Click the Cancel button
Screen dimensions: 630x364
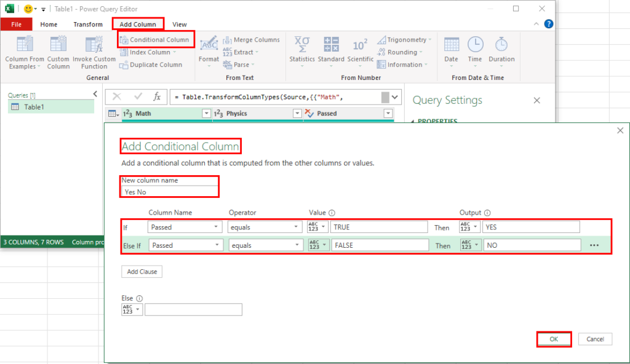click(x=595, y=339)
